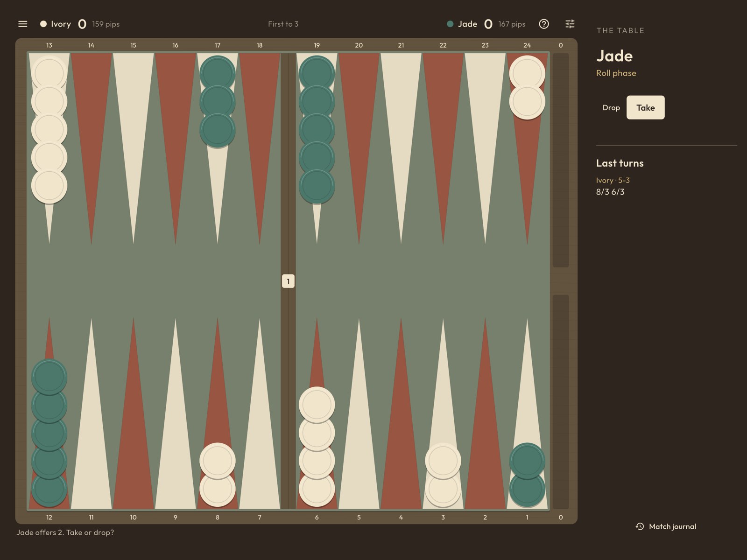747x560 pixels.
Task: Click the 'Jade offers 2. Take or drop?' message
Action: click(x=65, y=532)
